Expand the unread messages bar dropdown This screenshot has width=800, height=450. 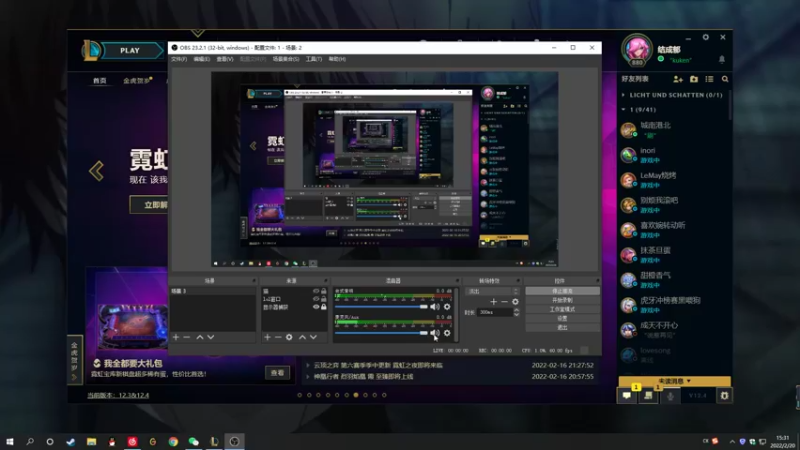point(674,381)
